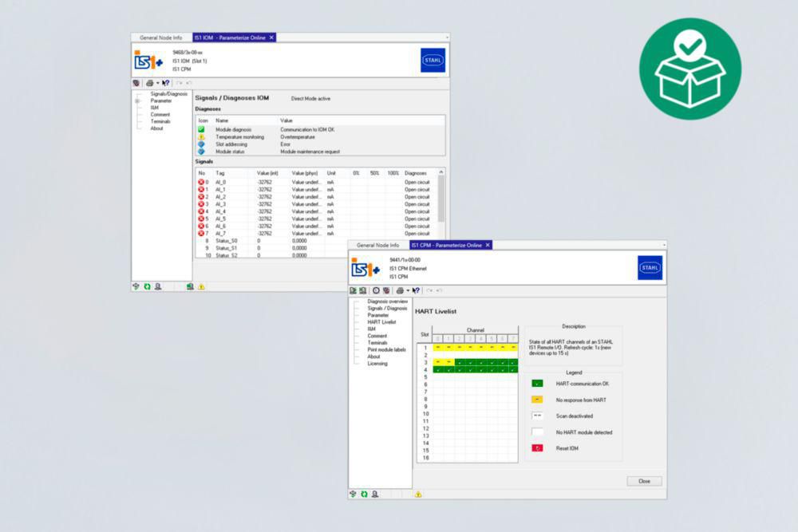Select HART Livelist in CPM tree
Viewport: 798px width, 532px height.
tap(381, 322)
